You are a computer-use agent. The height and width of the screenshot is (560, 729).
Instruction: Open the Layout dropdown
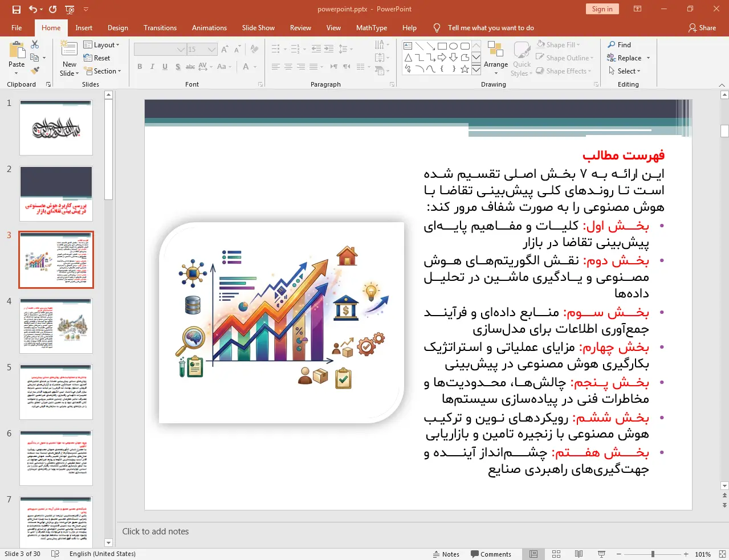[x=101, y=45]
